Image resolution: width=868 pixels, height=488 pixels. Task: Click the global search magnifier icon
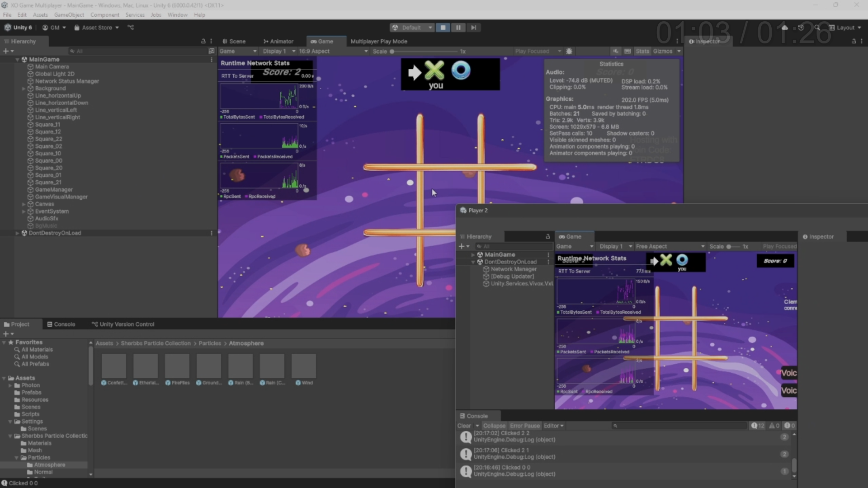817,28
